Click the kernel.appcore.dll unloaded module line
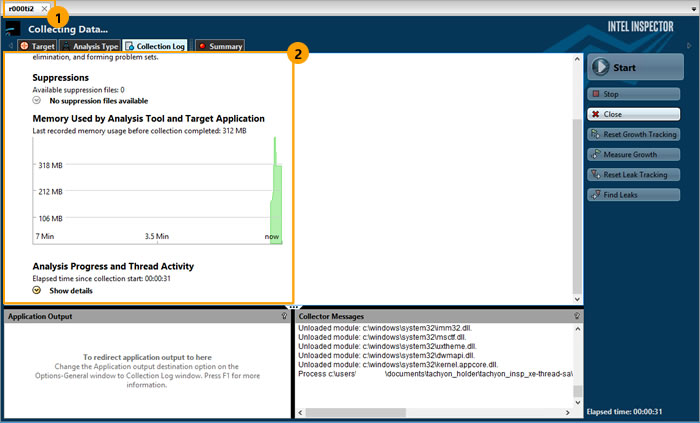This screenshot has width=700, height=423. [x=398, y=365]
